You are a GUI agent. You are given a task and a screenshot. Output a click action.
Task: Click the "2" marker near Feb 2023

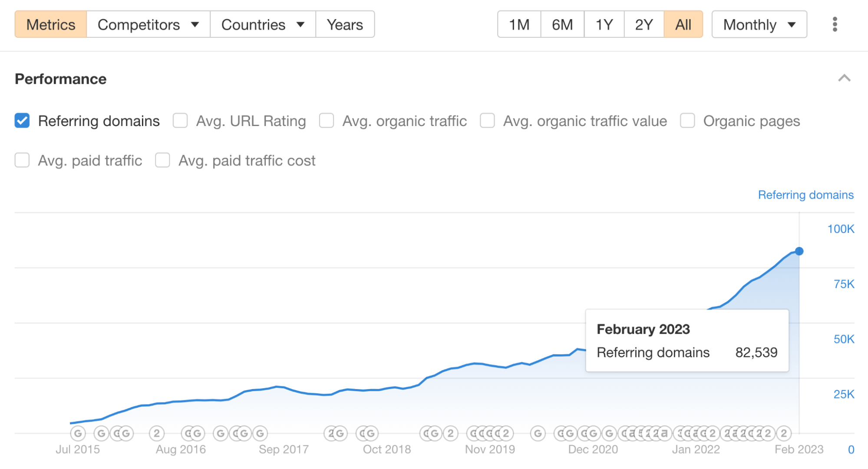783,433
